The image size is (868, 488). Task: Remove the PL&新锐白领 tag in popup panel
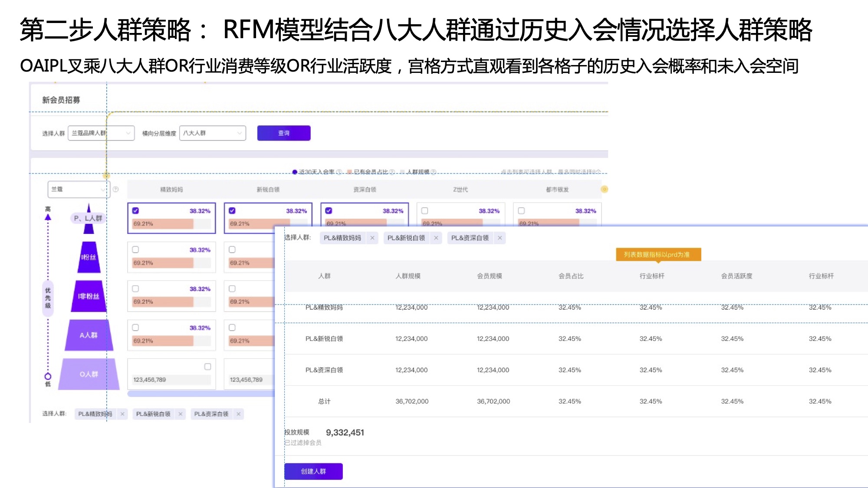click(436, 238)
